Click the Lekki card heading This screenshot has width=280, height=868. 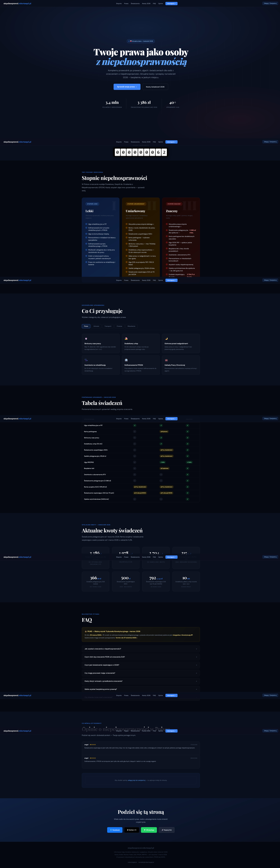click(89, 211)
